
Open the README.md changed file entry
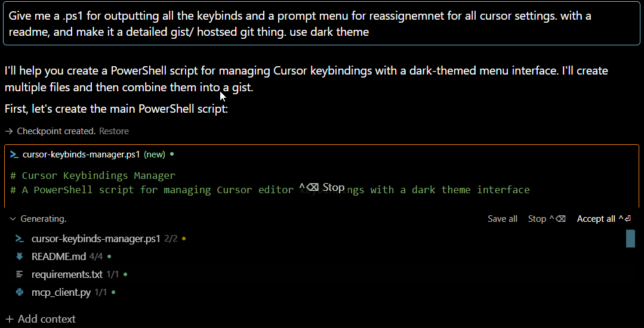[58, 256]
